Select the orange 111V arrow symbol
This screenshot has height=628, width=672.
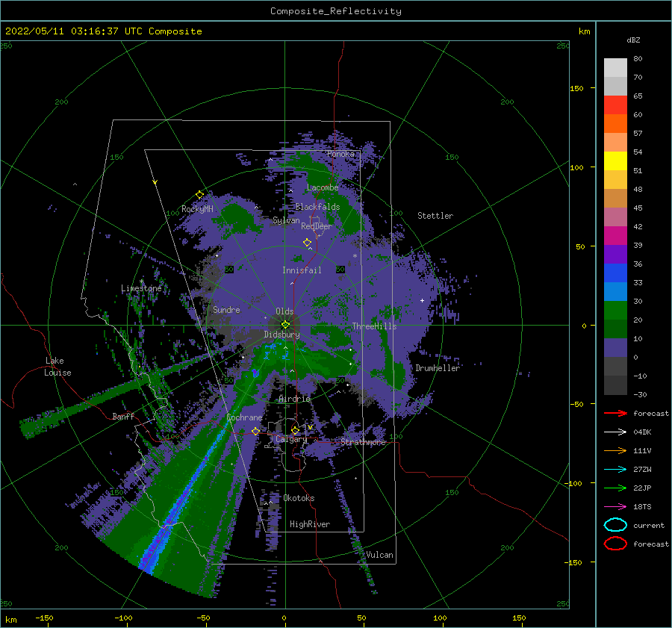[x=615, y=450]
